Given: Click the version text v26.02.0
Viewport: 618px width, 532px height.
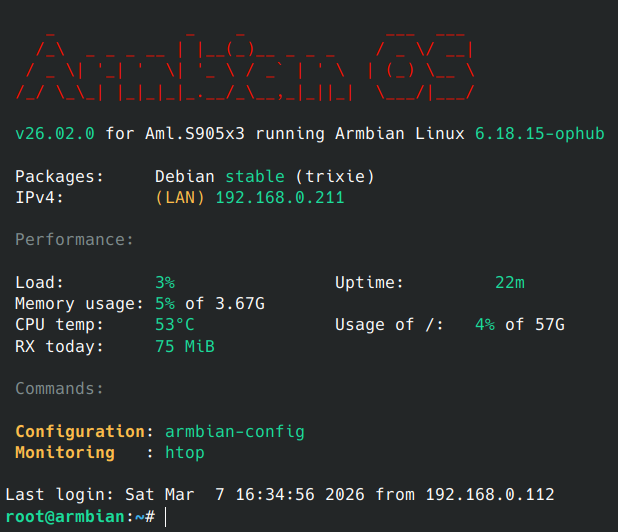Looking at the screenshot, I should tap(55, 134).
